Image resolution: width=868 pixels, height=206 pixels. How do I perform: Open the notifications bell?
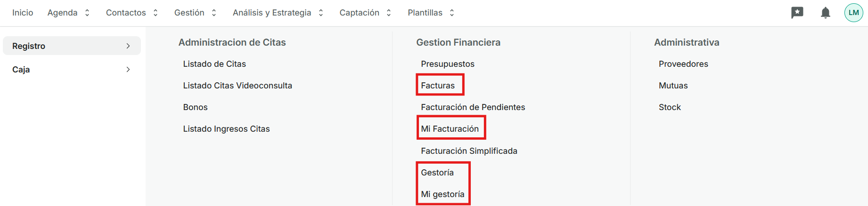(x=825, y=13)
